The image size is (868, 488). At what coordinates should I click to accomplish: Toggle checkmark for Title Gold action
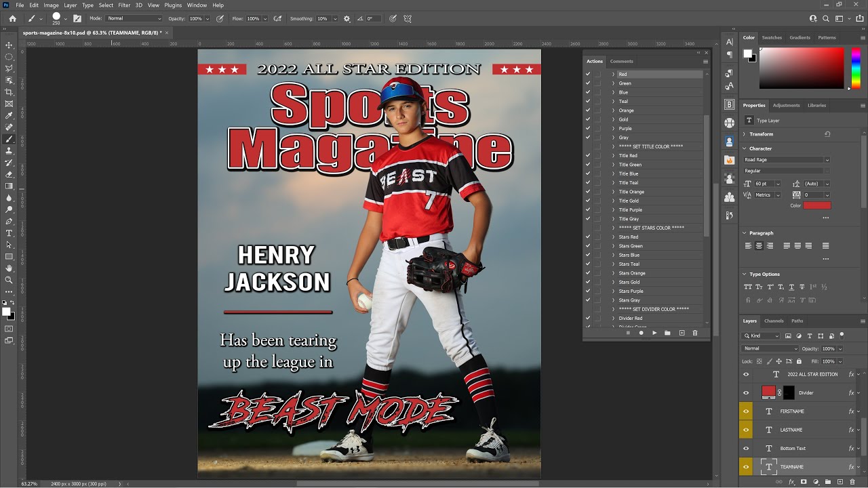pos(588,201)
